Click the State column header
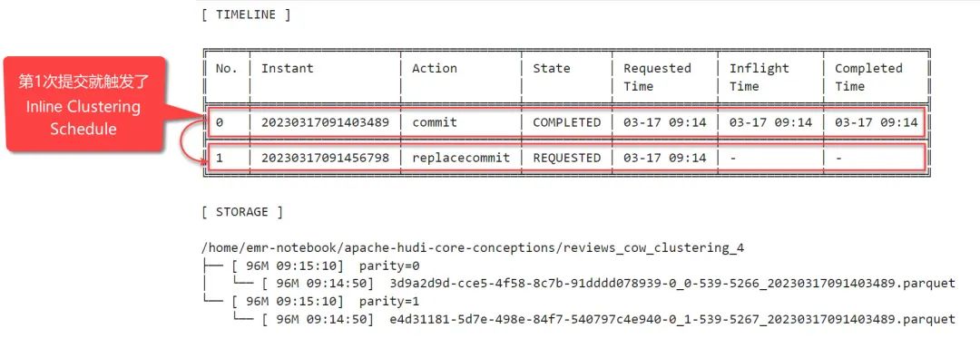 (552, 69)
